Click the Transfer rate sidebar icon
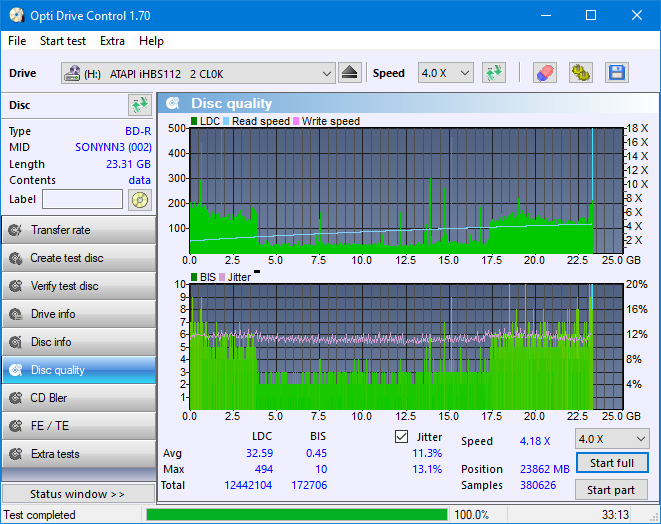 pyautogui.click(x=16, y=230)
